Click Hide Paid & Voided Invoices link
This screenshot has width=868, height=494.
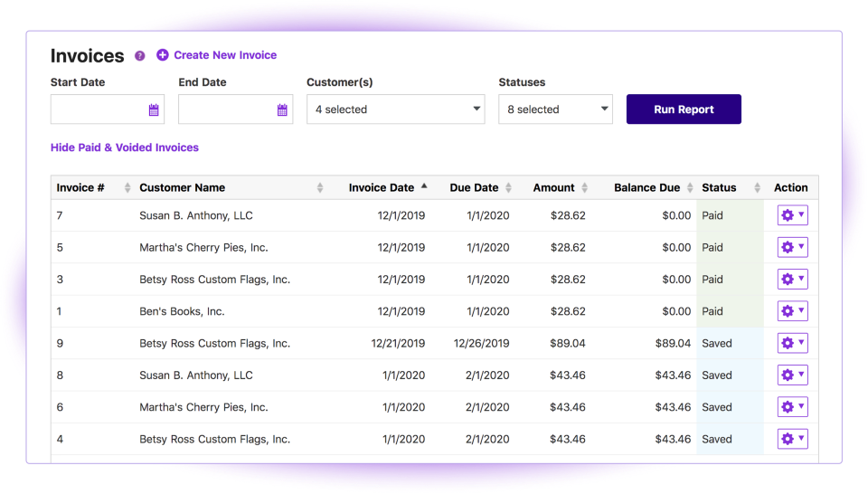click(125, 147)
